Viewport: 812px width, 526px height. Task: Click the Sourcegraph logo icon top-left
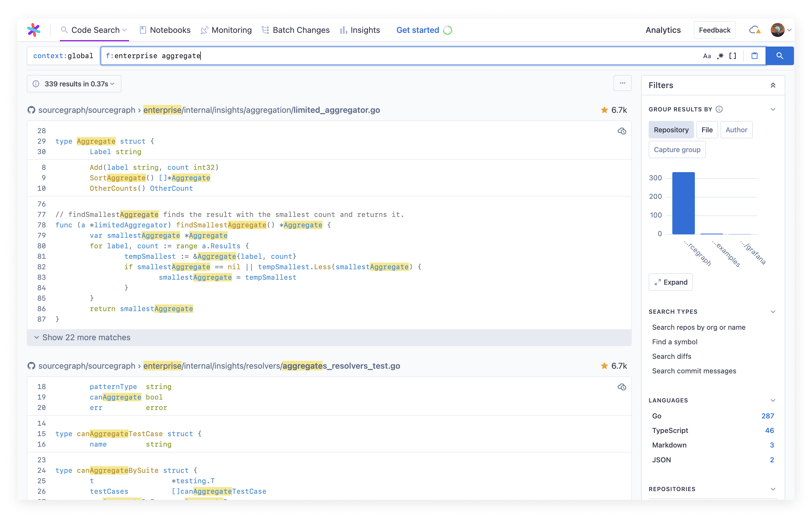tap(34, 30)
